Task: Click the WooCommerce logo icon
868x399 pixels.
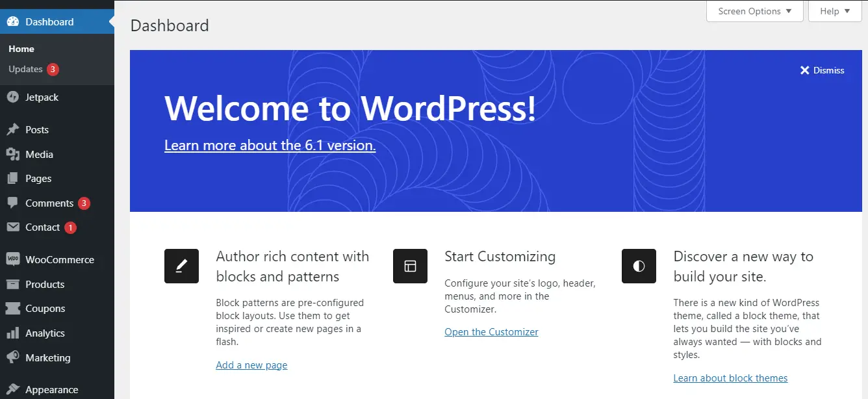Action: coord(12,259)
